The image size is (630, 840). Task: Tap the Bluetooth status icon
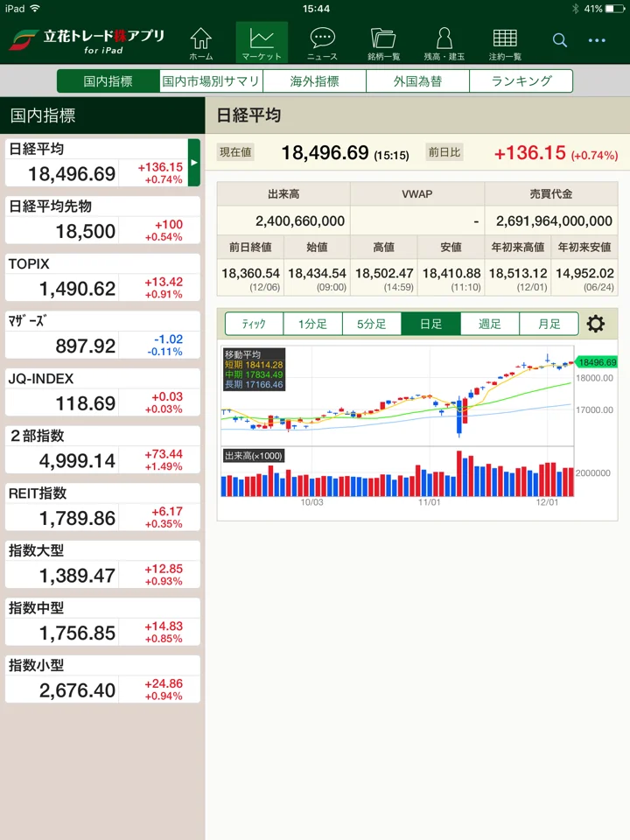click(x=576, y=9)
